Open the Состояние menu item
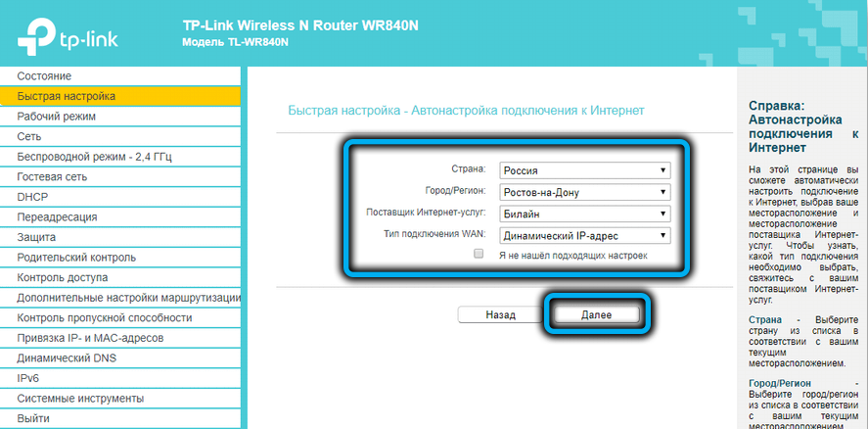868x429 pixels. [44, 76]
